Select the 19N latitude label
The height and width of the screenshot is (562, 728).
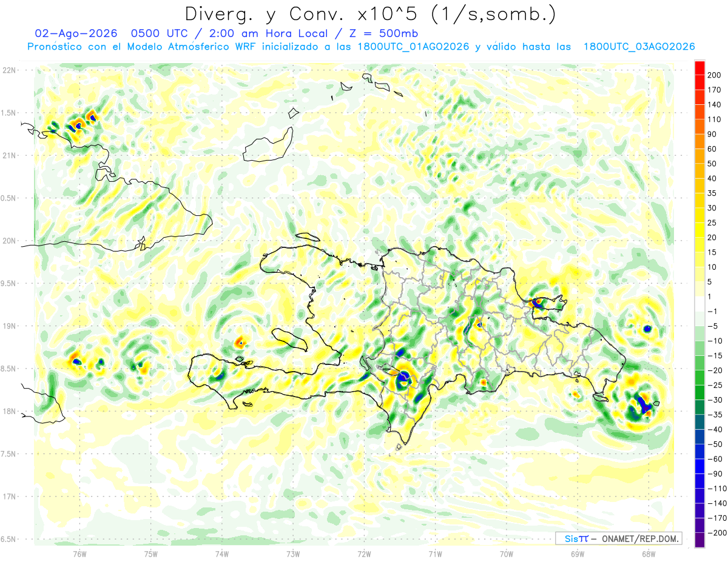[10, 326]
